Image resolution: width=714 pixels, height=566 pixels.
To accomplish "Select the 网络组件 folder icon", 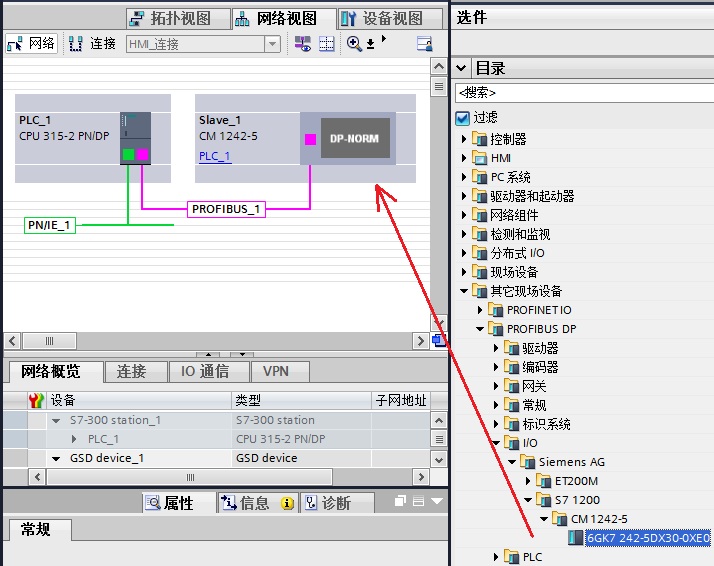I will tap(479, 215).
